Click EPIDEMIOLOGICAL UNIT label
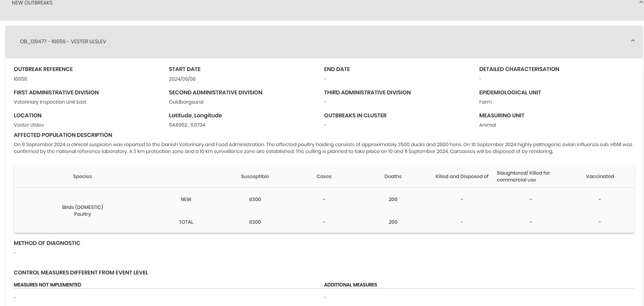The width and height of the screenshot is (644, 306). click(x=510, y=93)
